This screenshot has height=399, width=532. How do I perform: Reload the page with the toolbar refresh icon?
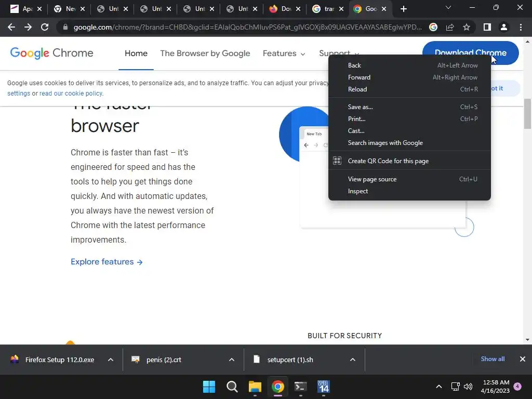pos(45,27)
